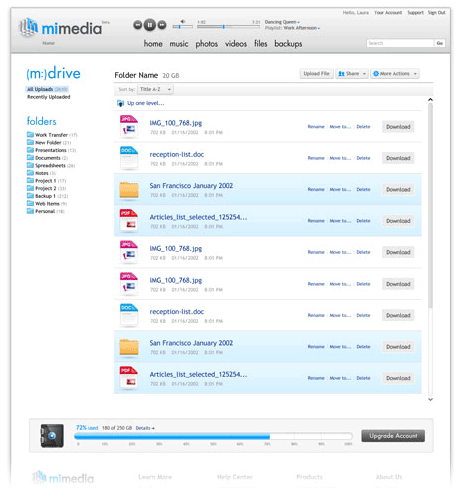459x488 pixels.
Task: Click Up one level link
Action: click(146, 103)
